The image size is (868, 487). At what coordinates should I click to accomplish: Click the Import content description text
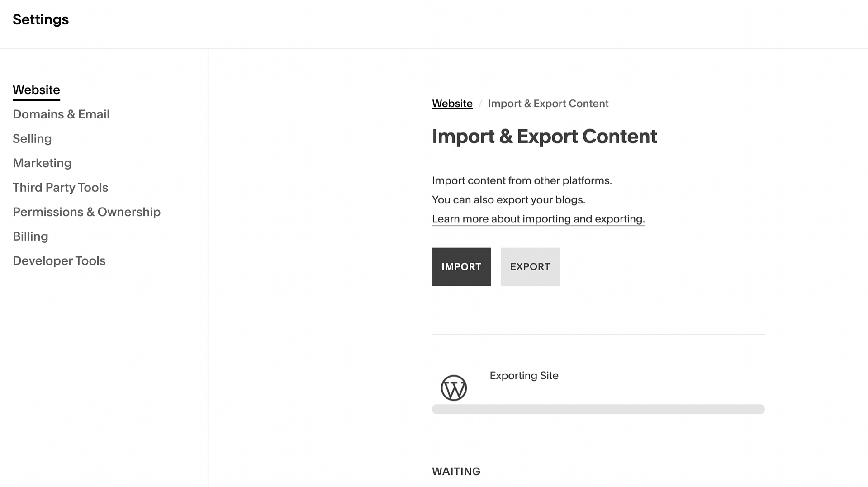tap(522, 180)
